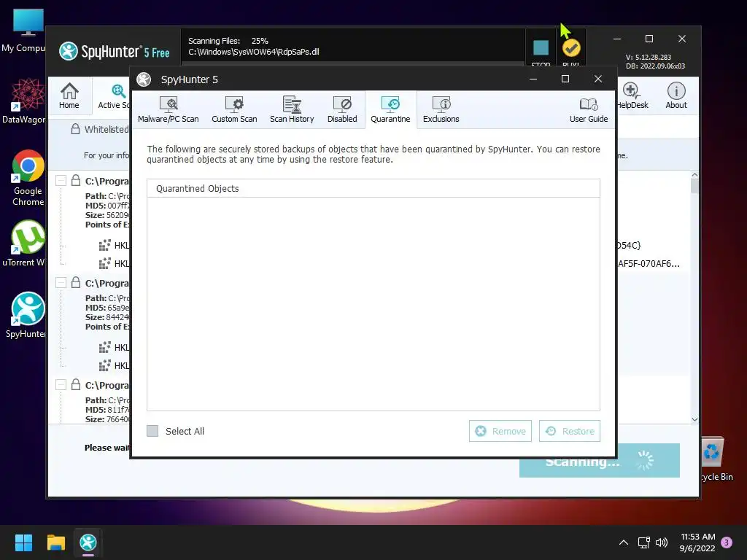
Task: Maximize the SpyHunter 5 Quarantine dialog
Action: [565, 79]
